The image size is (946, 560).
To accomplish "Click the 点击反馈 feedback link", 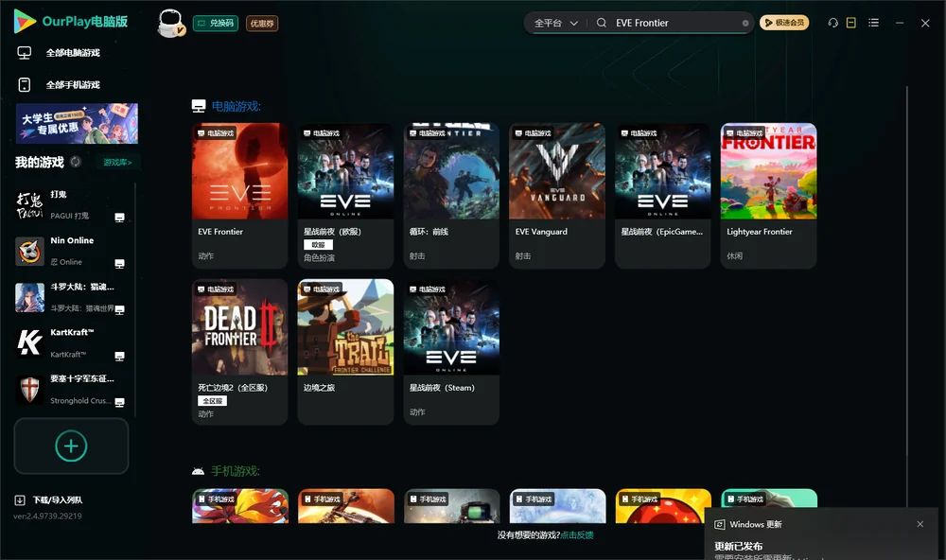I will coord(577,534).
